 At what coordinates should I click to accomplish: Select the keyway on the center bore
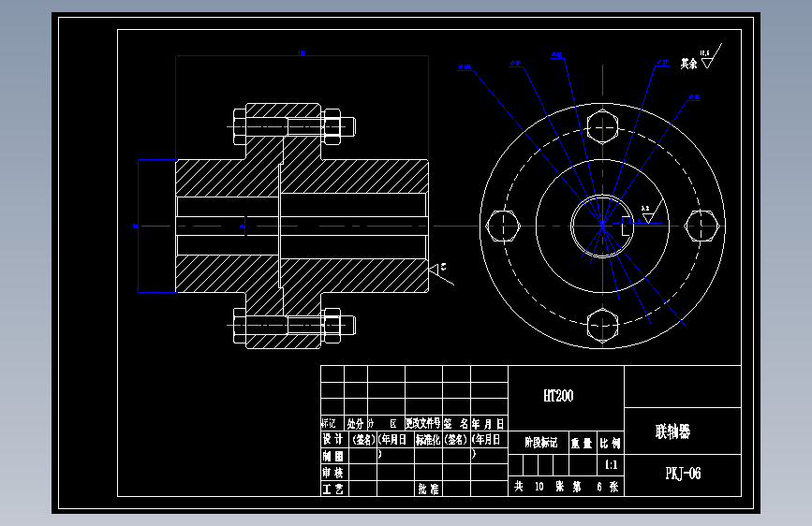[626, 226]
